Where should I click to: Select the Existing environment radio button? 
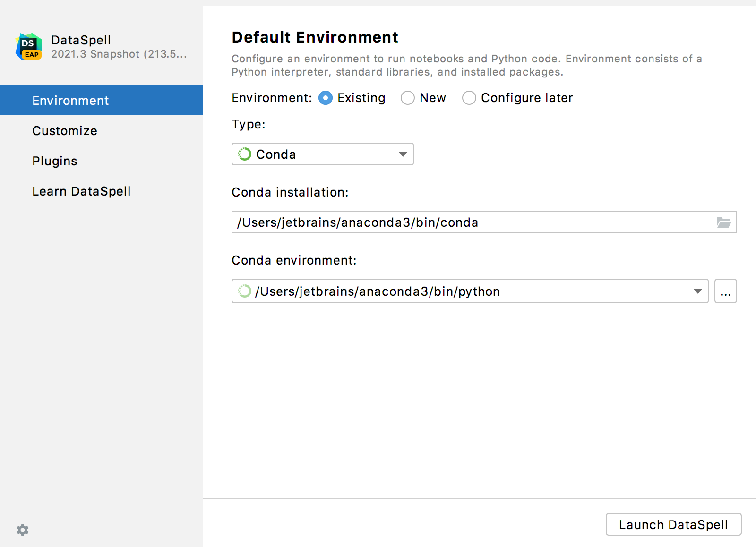click(x=326, y=98)
